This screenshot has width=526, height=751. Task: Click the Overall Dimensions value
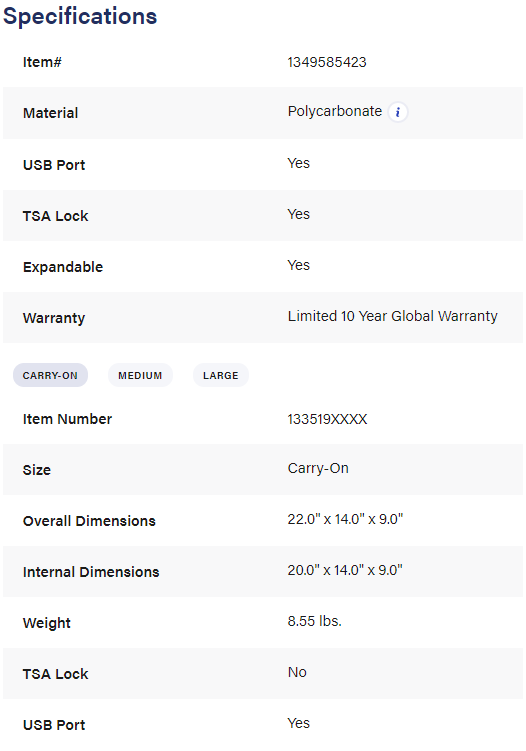345,519
